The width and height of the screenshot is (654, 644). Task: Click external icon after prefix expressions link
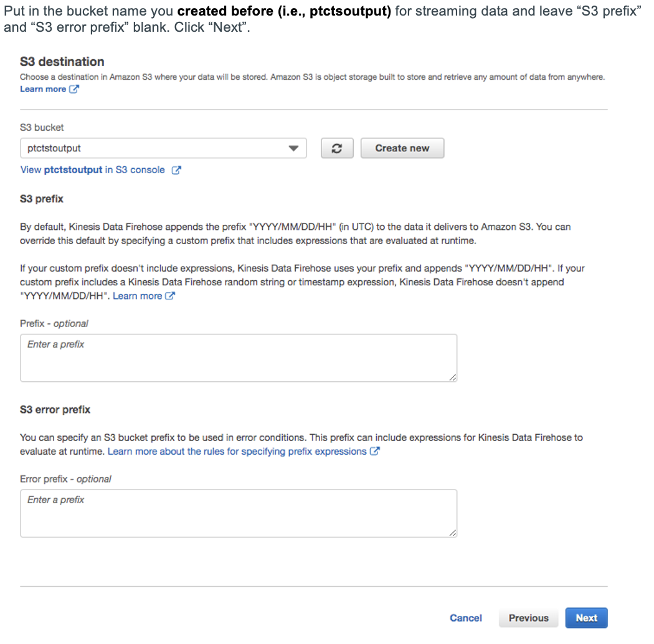374,452
